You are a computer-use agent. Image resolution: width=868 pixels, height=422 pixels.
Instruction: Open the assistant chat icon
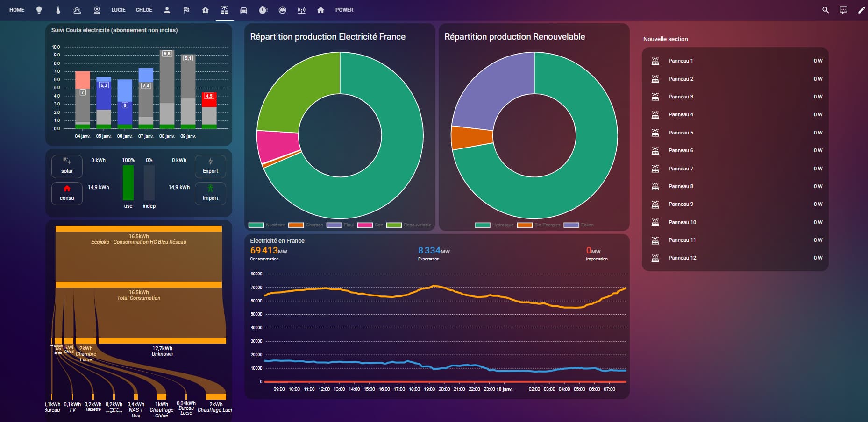click(843, 10)
